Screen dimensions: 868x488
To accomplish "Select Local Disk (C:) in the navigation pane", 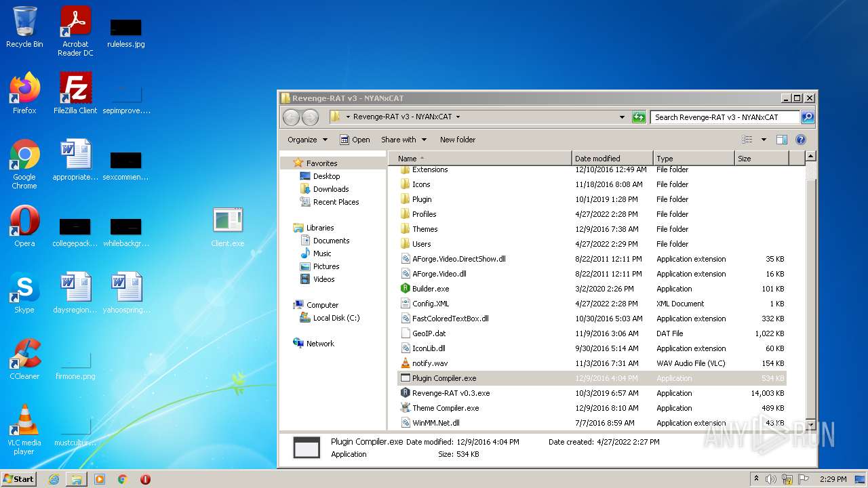I will pyautogui.click(x=336, y=318).
